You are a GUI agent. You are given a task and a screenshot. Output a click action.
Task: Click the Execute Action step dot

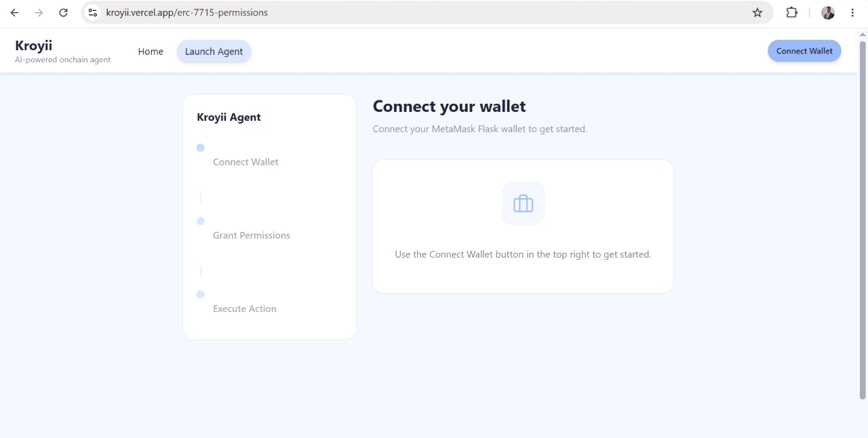coord(201,294)
